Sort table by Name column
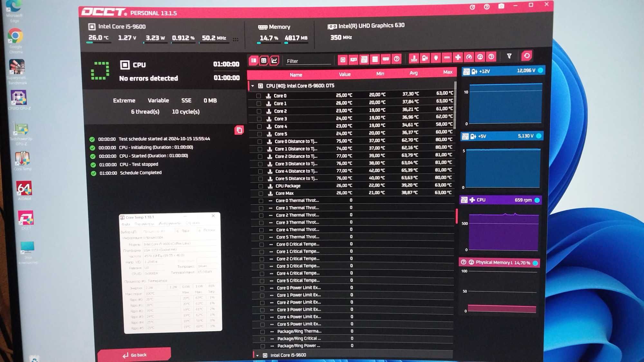 (x=296, y=75)
